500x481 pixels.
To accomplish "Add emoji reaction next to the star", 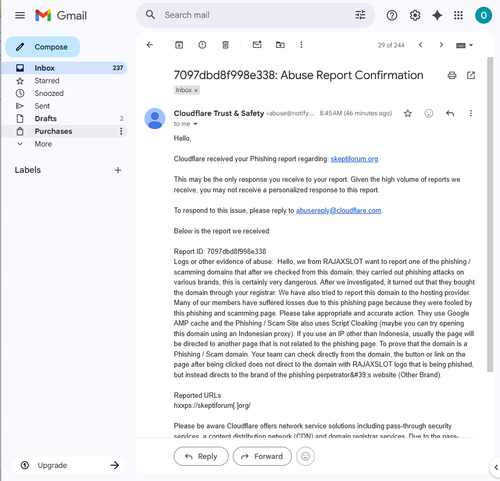I will click(429, 113).
